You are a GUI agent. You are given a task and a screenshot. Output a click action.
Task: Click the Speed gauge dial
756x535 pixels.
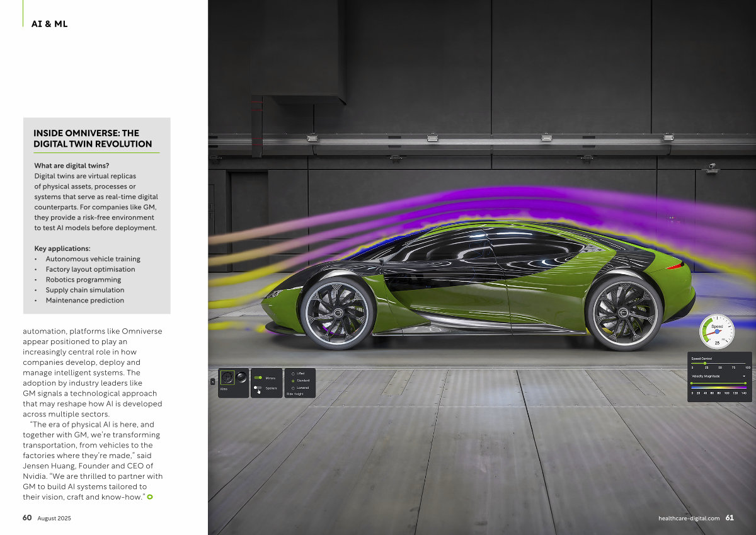tap(717, 331)
